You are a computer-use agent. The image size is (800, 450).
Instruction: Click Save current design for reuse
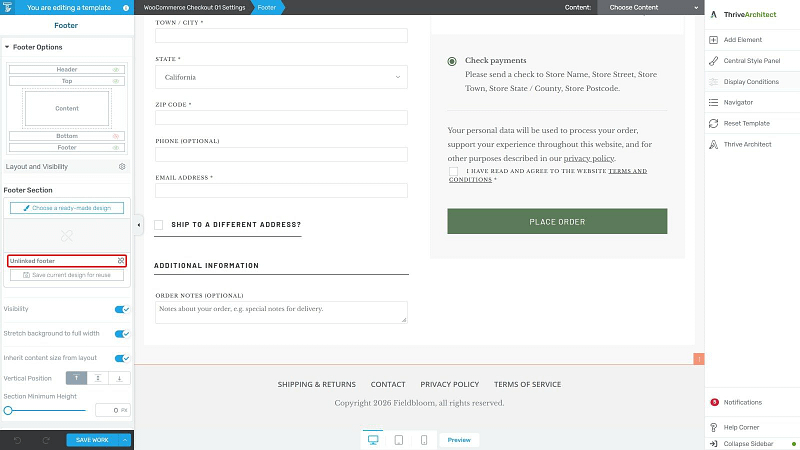tap(67, 275)
